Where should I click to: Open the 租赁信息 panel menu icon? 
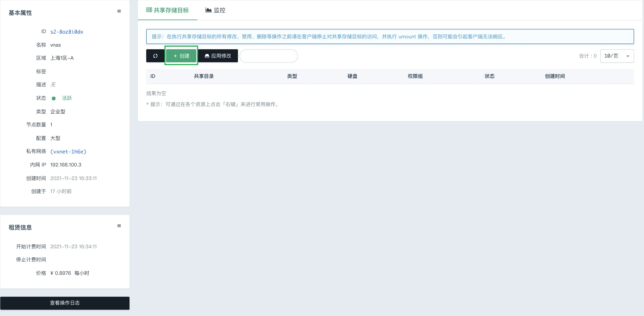(x=119, y=226)
